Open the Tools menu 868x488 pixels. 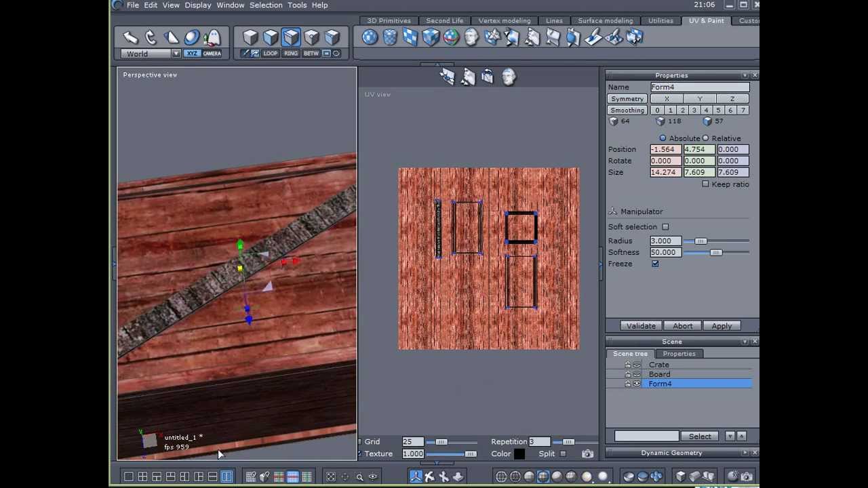click(297, 5)
